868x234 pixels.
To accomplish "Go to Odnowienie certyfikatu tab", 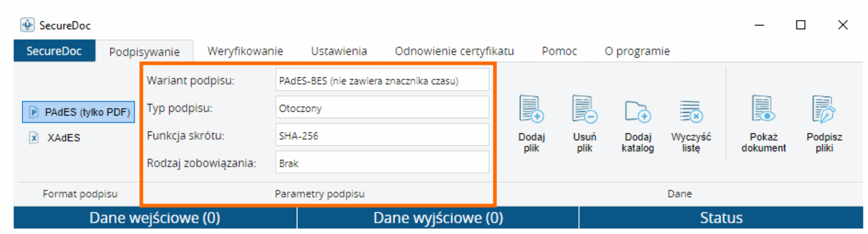I will pyautogui.click(x=454, y=51).
